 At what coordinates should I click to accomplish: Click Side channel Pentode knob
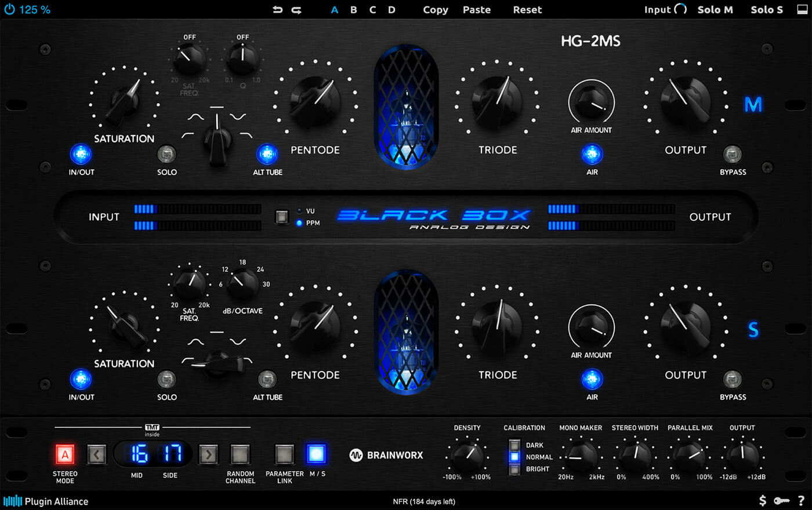(315, 327)
